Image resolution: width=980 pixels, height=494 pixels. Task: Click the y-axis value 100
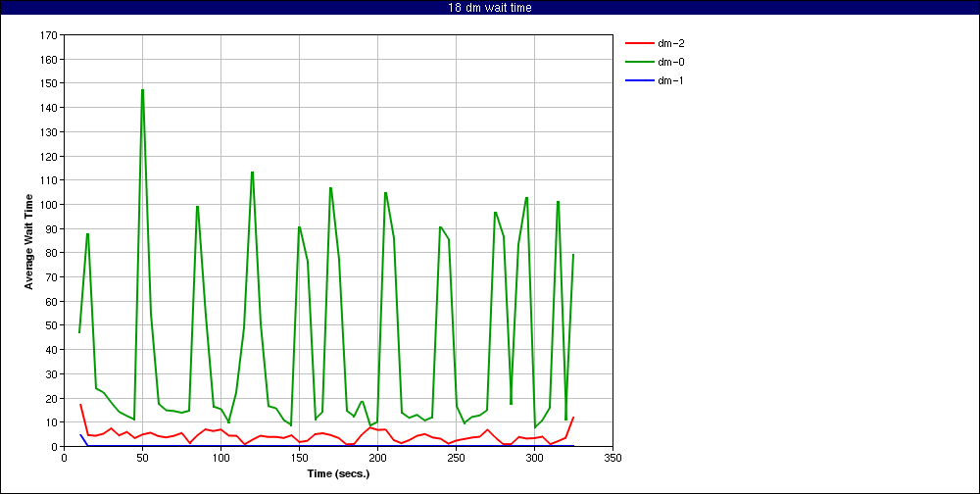point(47,205)
